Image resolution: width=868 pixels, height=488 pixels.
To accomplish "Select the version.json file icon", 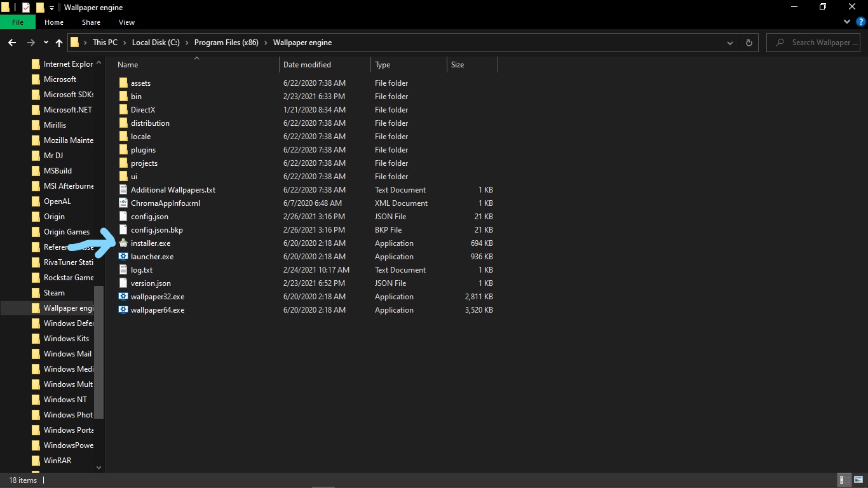I will [123, 283].
